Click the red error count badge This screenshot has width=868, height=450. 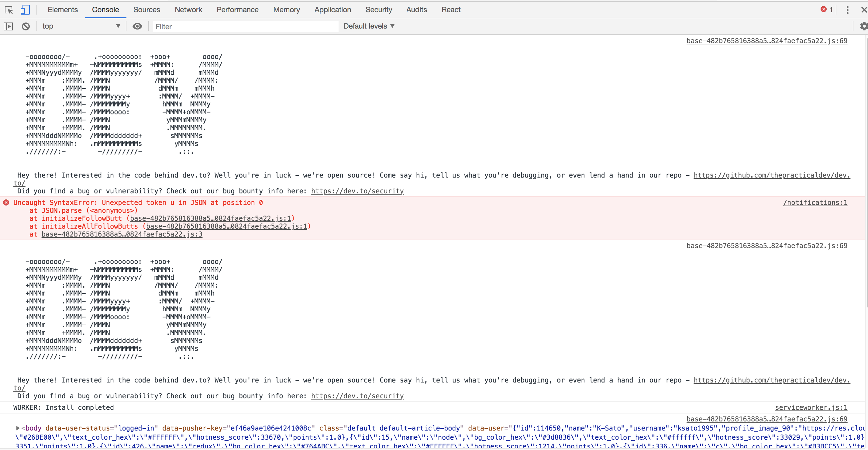click(x=826, y=9)
